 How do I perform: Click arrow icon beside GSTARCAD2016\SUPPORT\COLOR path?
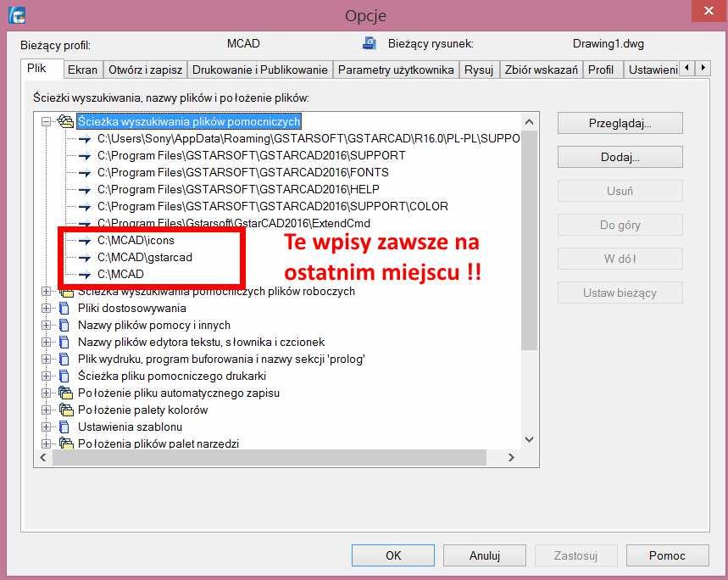[x=85, y=207]
